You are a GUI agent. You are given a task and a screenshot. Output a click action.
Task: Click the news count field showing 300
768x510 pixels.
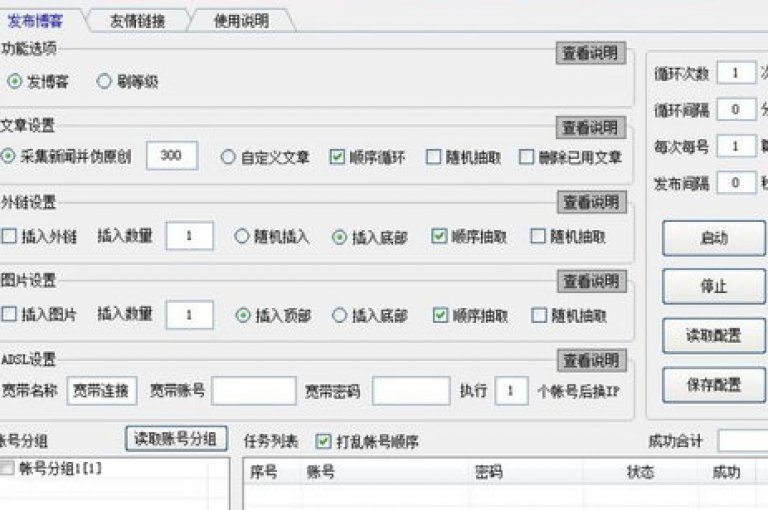[172, 156]
